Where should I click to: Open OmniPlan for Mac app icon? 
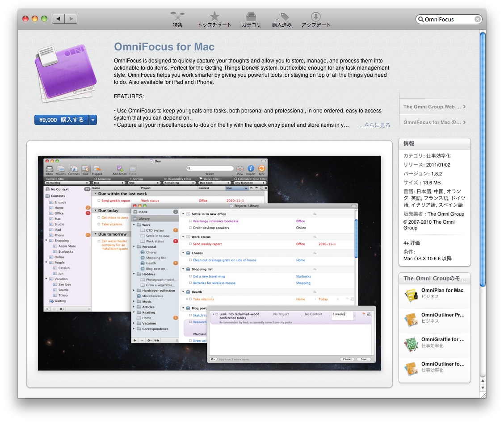pos(411,294)
